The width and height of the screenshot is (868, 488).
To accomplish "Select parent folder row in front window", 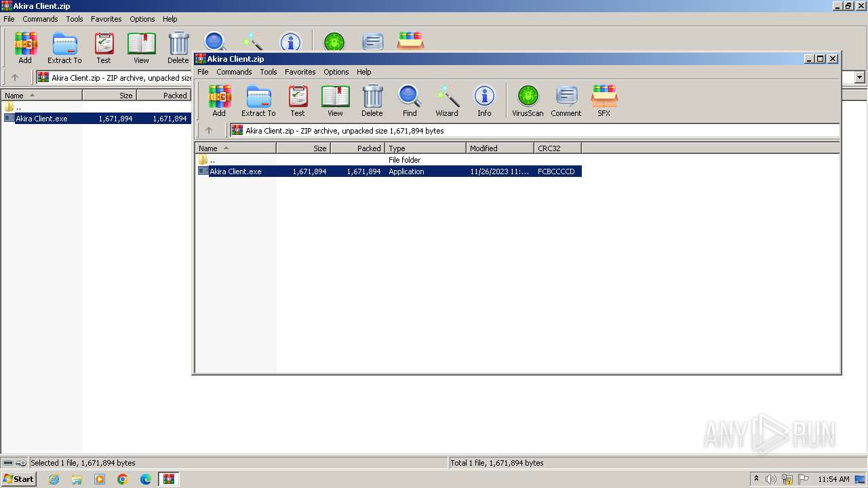I will [389, 160].
